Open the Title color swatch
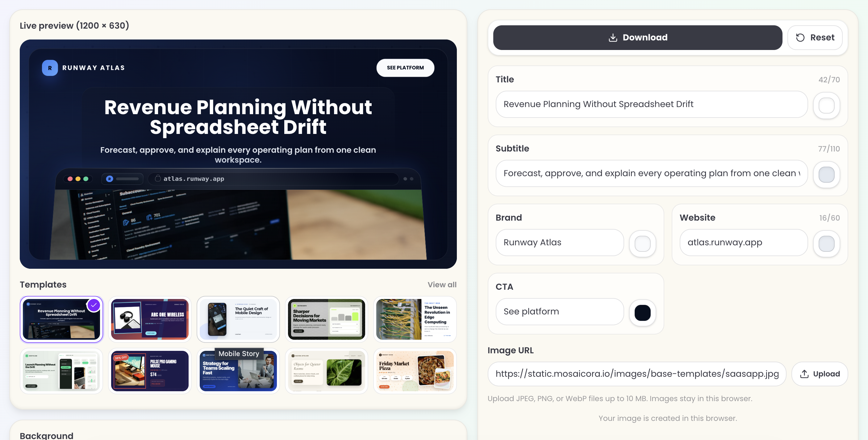This screenshot has height=440, width=868. (826, 106)
